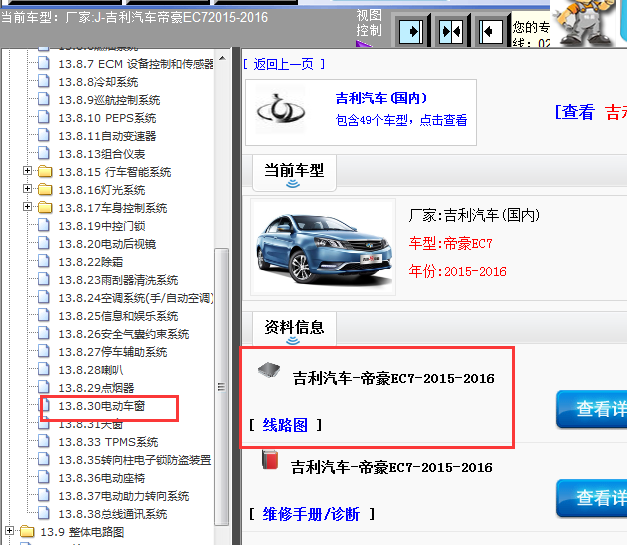The height and width of the screenshot is (545, 627).
Task: Click page icon of 13.8.22除霜
Action: pyautogui.click(x=44, y=261)
